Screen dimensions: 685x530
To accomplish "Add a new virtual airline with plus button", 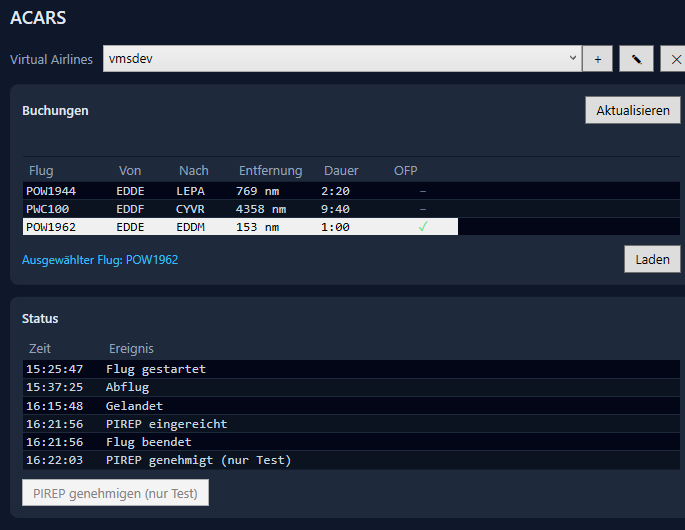I will coord(598,59).
